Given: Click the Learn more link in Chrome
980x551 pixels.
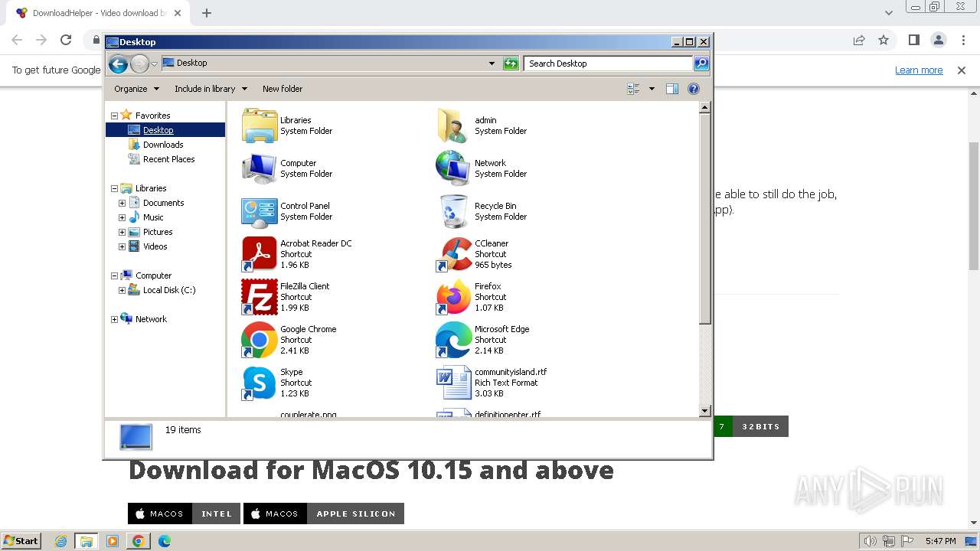Looking at the screenshot, I should point(919,70).
